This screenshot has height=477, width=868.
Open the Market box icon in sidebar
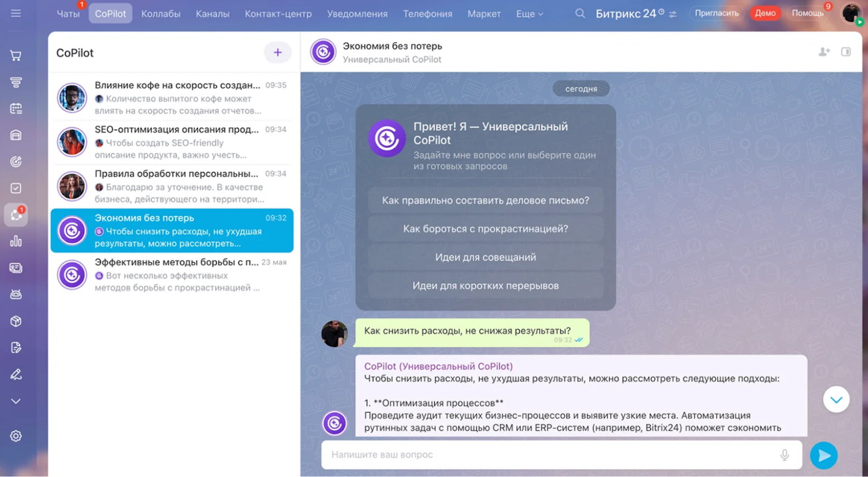(x=16, y=321)
